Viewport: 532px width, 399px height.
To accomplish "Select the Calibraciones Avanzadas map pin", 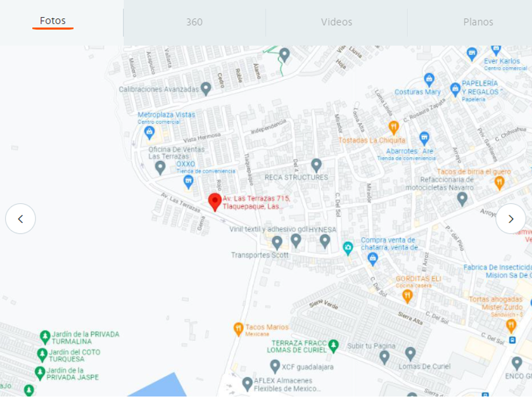I will [x=206, y=89].
